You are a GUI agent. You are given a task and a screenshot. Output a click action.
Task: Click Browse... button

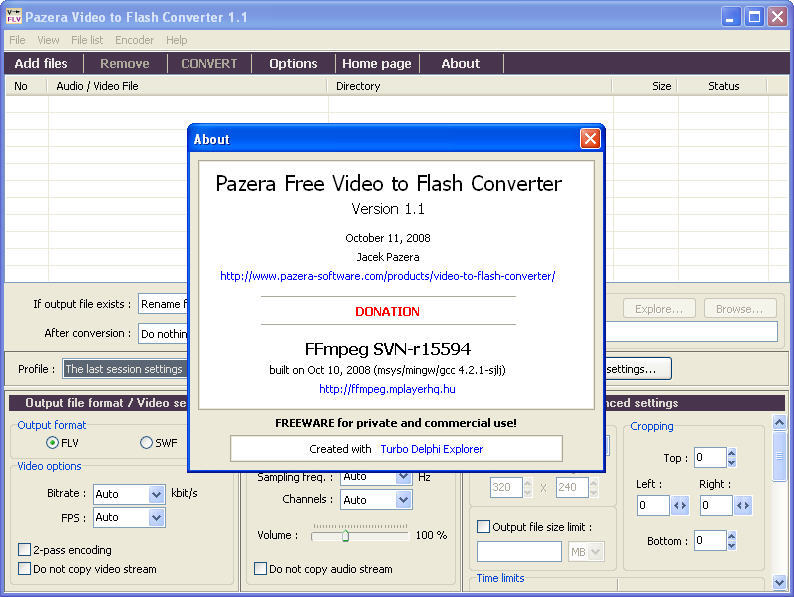tap(740, 309)
